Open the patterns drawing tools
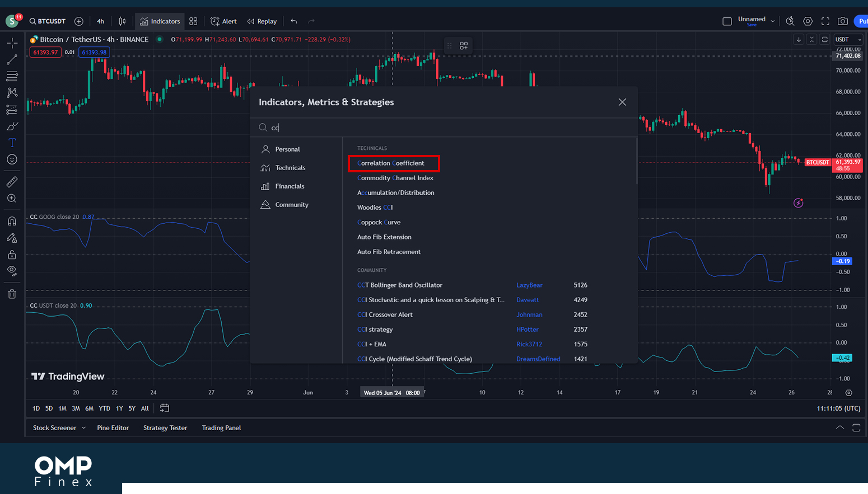The image size is (868, 494). click(x=12, y=93)
